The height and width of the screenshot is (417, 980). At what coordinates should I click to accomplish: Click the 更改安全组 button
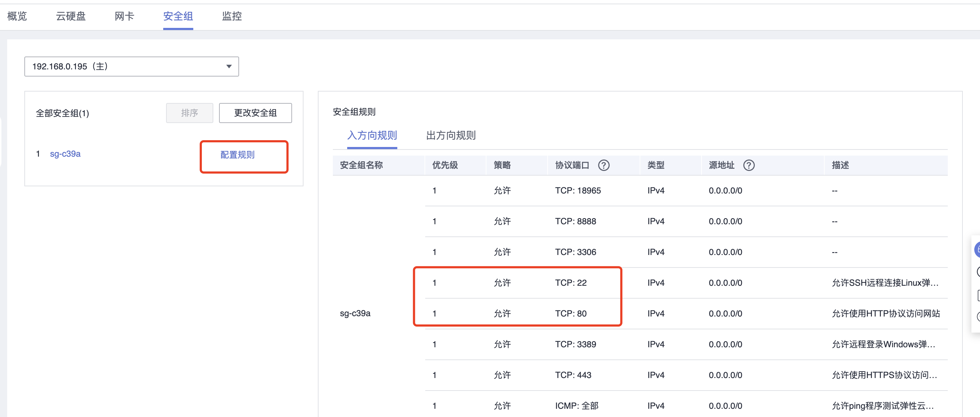point(255,113)
